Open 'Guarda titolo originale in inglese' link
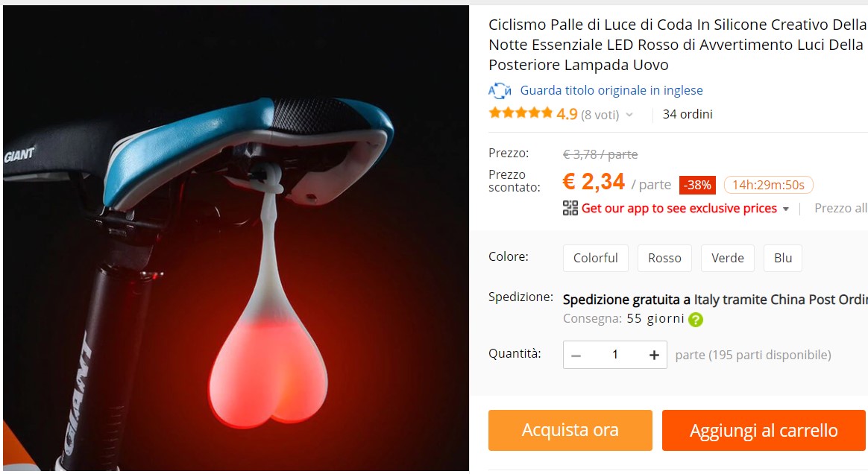Image resolution: width=868 pixels, height=474 pixels. pos(611,90)
